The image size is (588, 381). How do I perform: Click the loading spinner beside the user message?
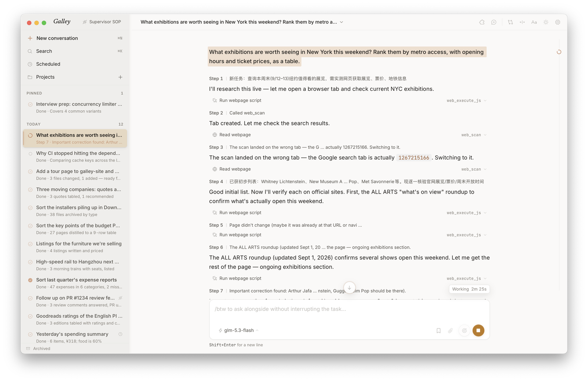559,52
